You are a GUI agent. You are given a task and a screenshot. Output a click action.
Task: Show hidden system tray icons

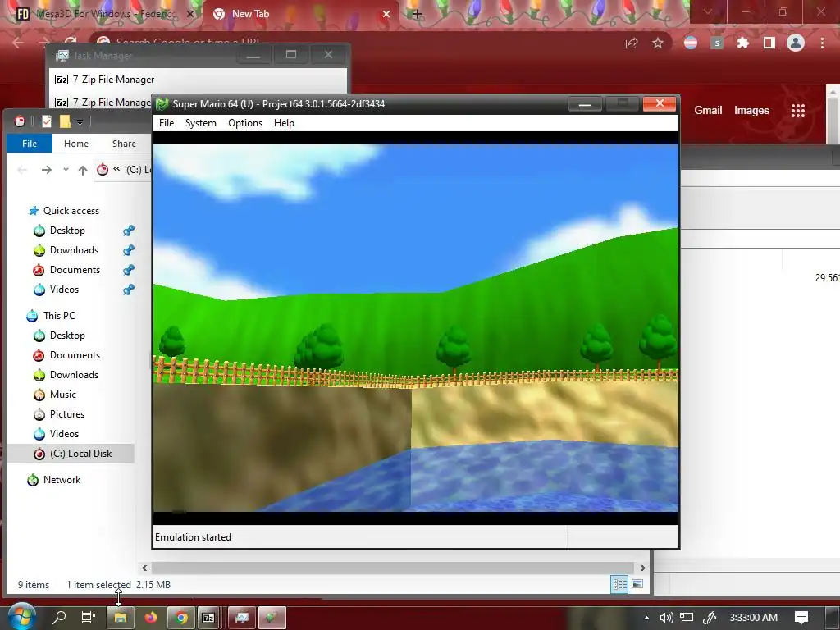point(646,618)
